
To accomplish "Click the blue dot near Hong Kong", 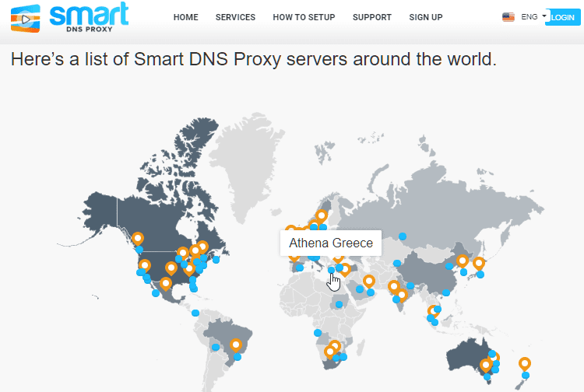I will (446, 292).
